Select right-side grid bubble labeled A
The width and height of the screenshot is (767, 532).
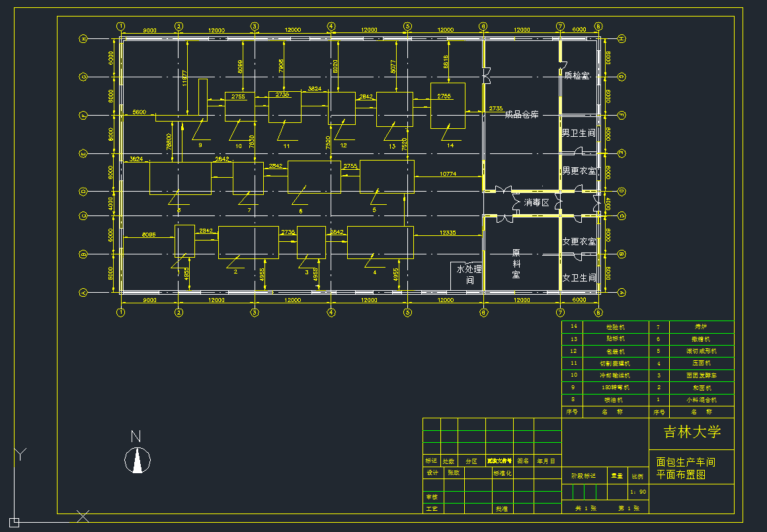622,292
